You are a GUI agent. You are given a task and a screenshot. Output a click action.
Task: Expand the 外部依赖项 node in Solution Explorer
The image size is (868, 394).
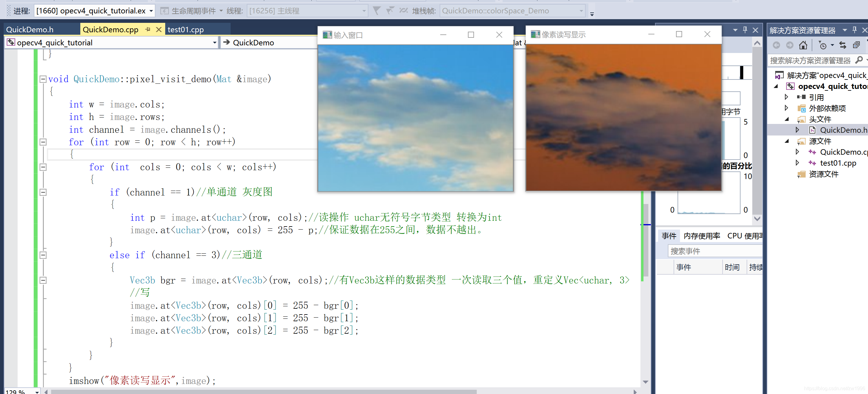pyautogui.click(x=786, y=108)
